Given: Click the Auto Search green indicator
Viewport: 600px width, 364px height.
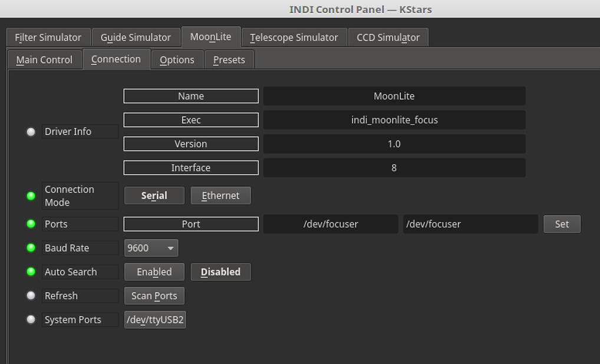Looking at the screenshot, I should [31, 272].
